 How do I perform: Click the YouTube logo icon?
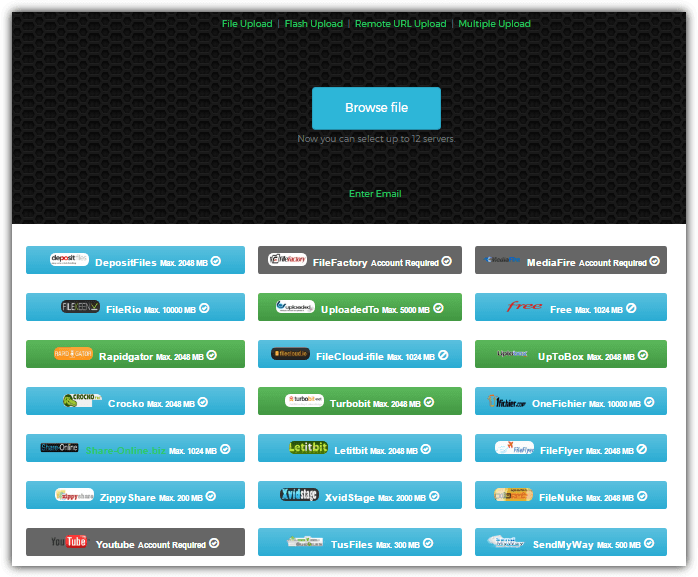(x=69, y=541)
